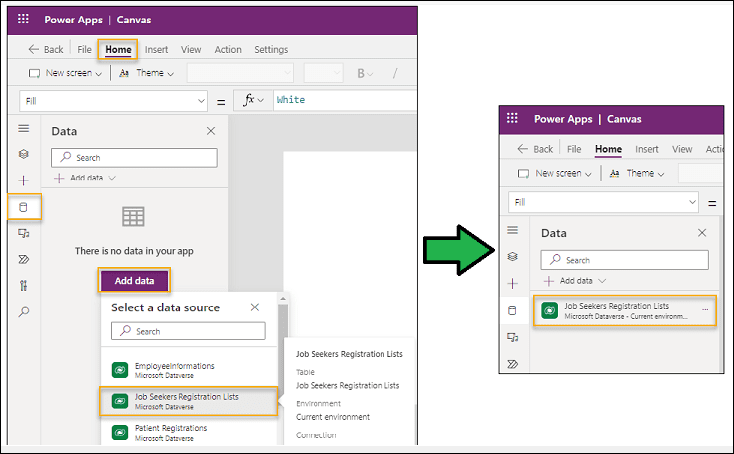Open hamburger menu in right sidebar
This screenshot has height=454, width=734.
[513, 230]
